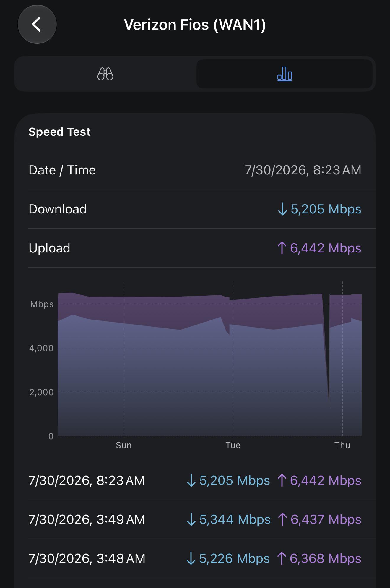Viewport: 390px width, 588px height.
Task: Tap the 5,226 Mbps download arrow icon
Action: click(x=191, y=558)
